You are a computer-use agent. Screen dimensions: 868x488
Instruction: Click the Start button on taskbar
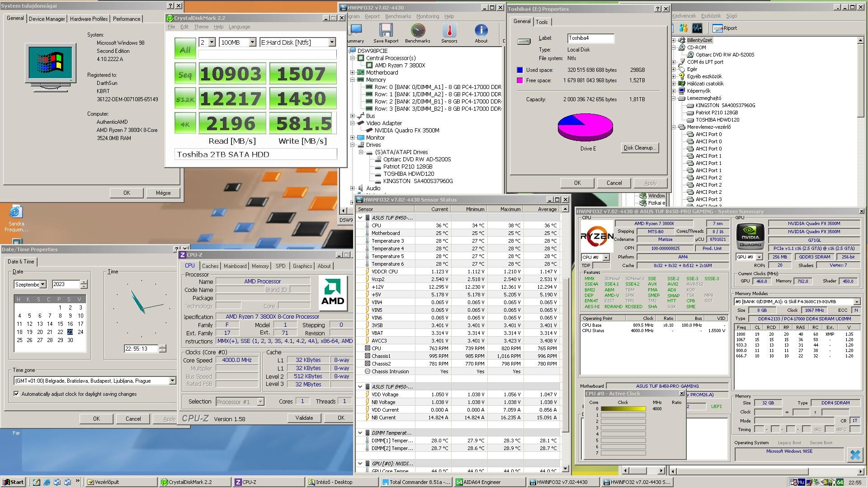point(13,482)
